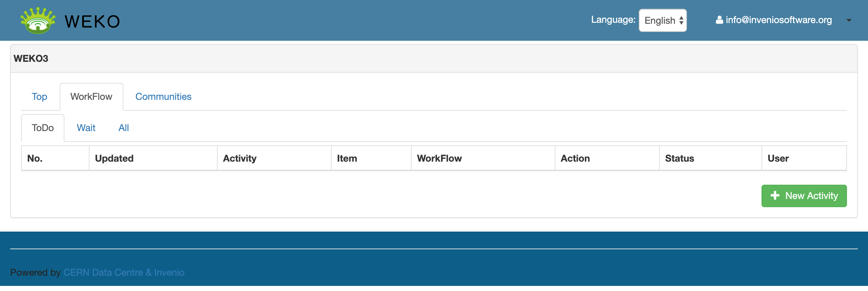Click the Activity column header

[x=240, y=159]
